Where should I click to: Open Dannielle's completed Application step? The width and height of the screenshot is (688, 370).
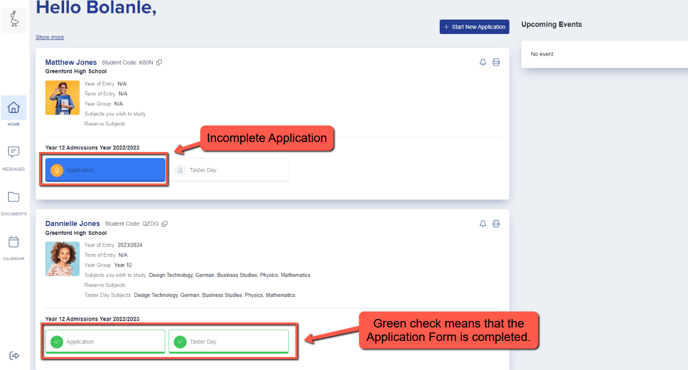pyautogui.click(x=105, y=341)
